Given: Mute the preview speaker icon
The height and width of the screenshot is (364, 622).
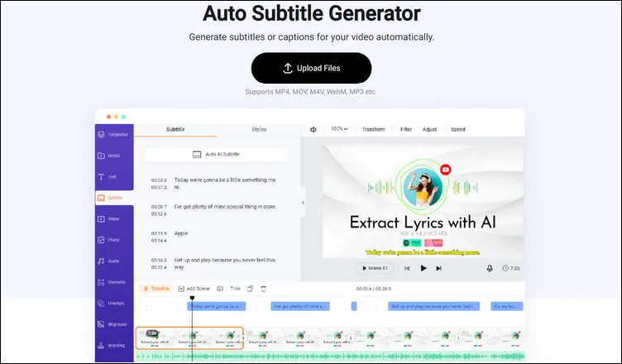Looking at the screenshot, I should [313, 129].
